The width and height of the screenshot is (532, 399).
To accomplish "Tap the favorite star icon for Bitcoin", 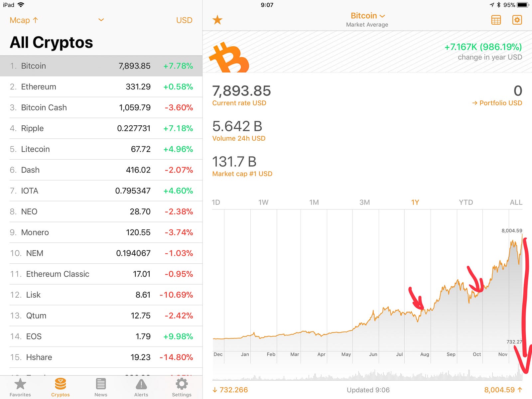I will (217, 20).
